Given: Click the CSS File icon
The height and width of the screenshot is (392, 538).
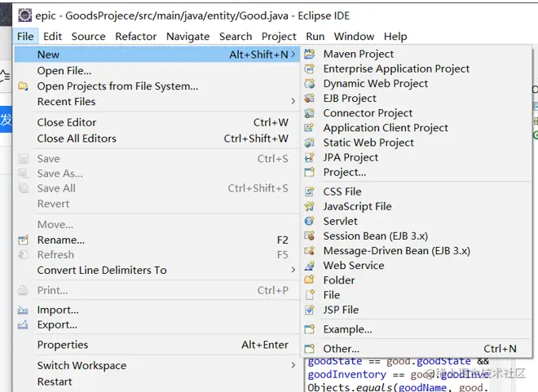Looking at the screenshot, I should tap(309, 192).
